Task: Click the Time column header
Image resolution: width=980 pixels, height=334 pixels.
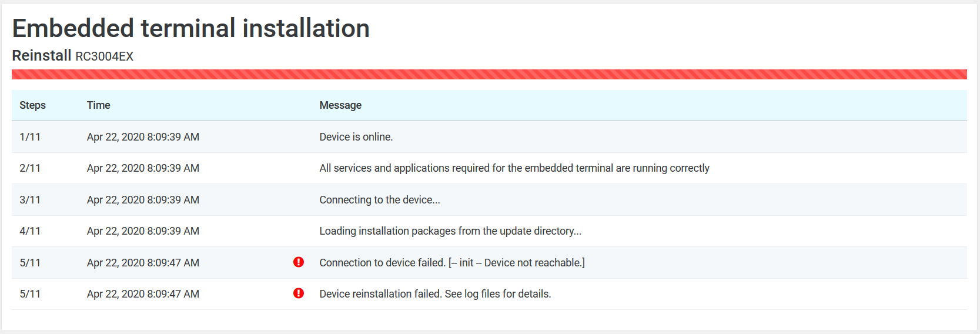Action: click(x=98, y=105)
